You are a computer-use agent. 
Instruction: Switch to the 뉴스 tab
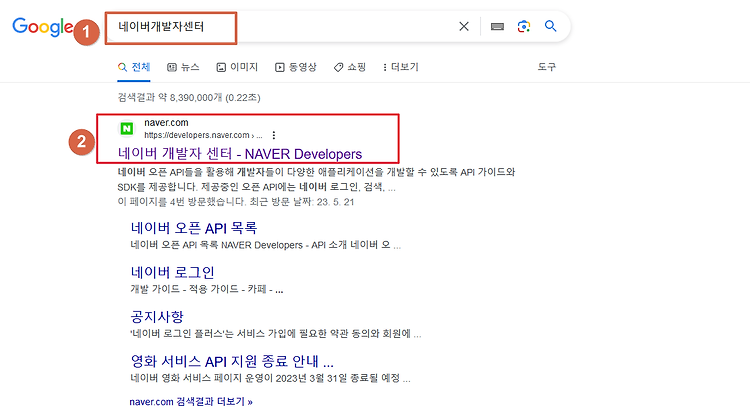point(183,67)
